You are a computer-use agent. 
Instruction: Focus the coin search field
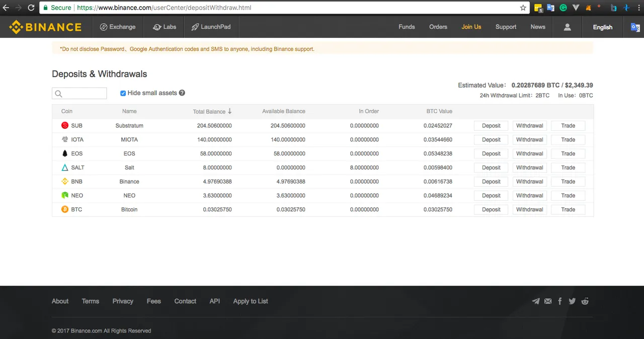point(79,94)
